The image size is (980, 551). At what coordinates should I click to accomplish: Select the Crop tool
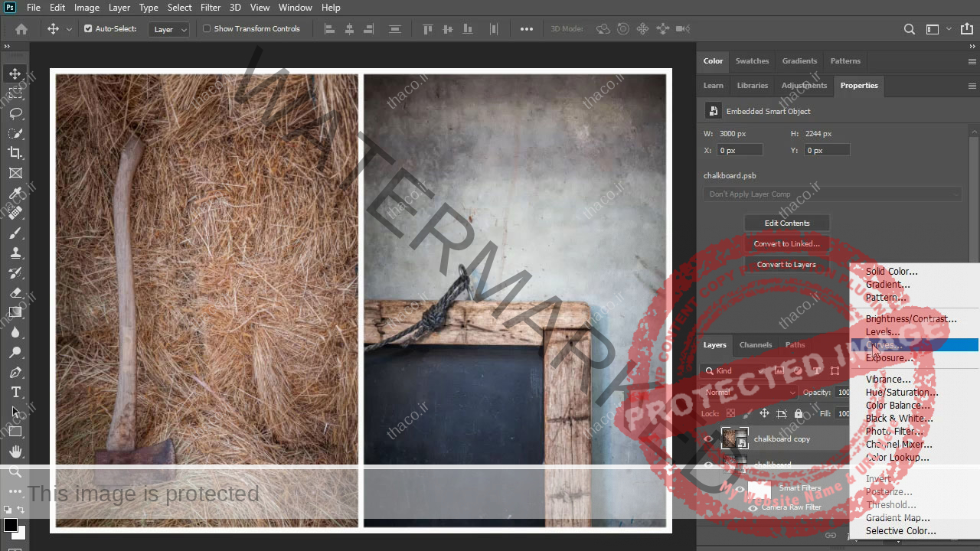click(15, 153)
